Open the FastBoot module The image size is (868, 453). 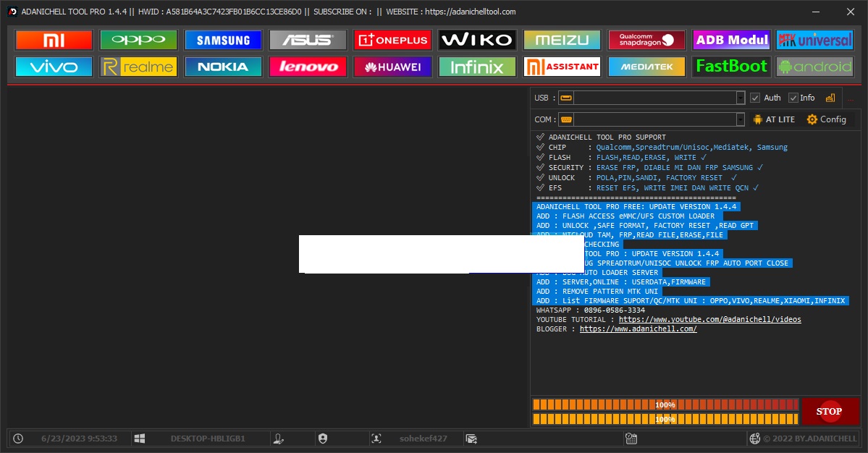point(731,67)
